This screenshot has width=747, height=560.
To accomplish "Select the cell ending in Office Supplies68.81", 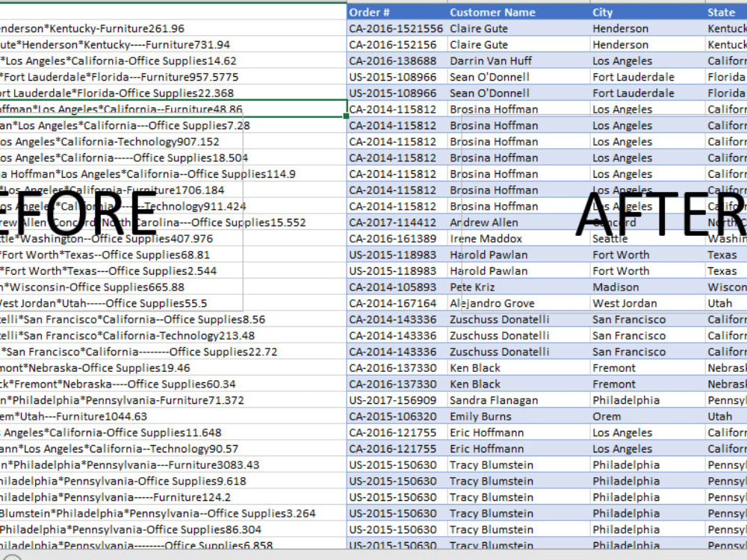I will pos(173,255).
